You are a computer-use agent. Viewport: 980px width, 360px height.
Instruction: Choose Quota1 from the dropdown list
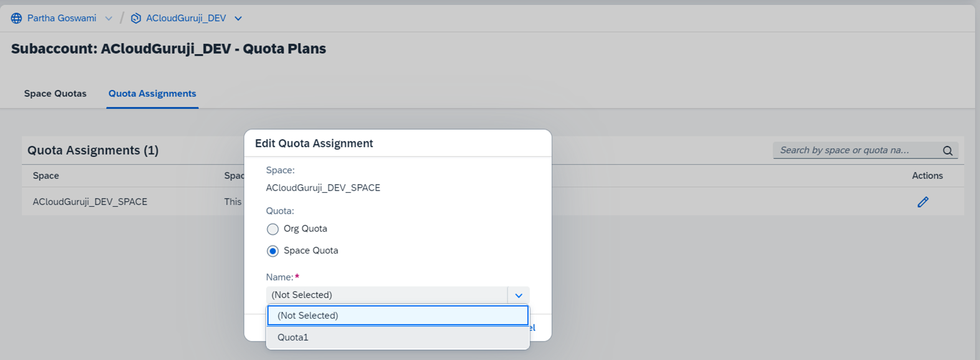293,337
